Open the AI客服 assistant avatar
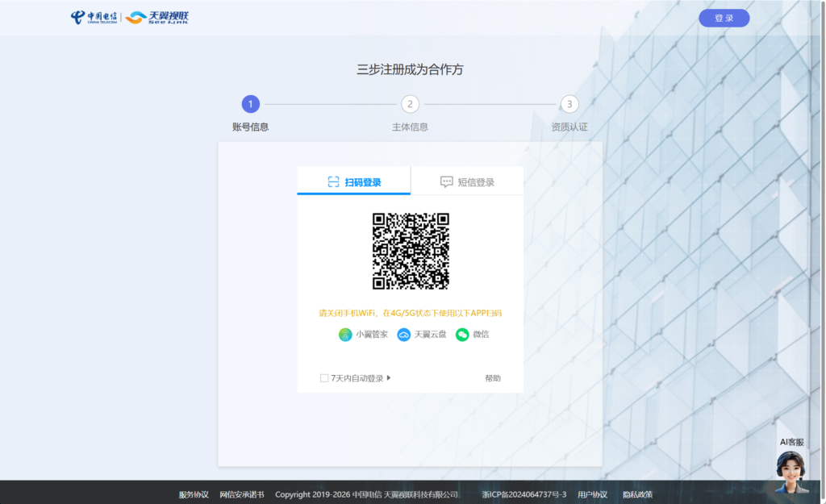 791,472
